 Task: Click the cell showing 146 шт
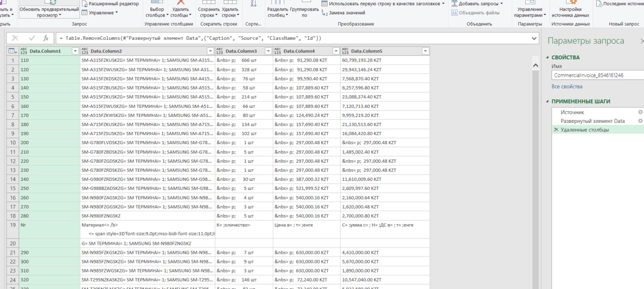244,279
